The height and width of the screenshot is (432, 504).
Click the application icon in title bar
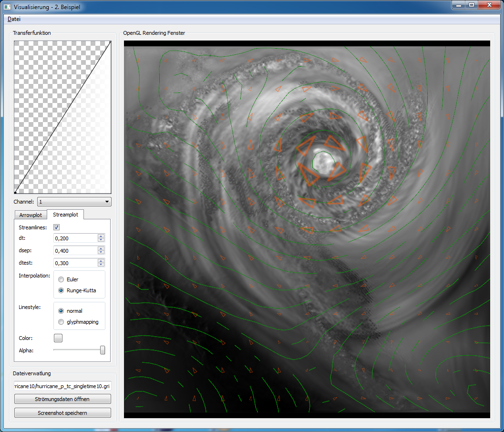pyautogui.click(x=7, y=7)
